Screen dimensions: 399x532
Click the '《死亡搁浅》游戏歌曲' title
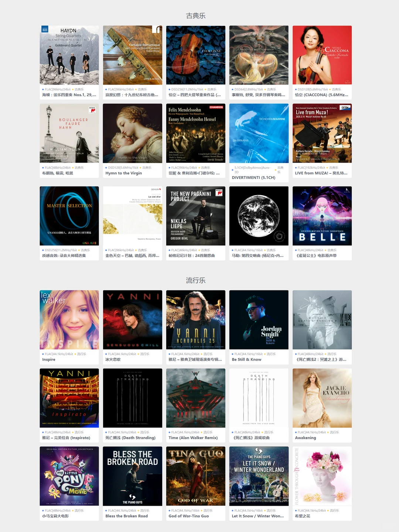point(250,438)
